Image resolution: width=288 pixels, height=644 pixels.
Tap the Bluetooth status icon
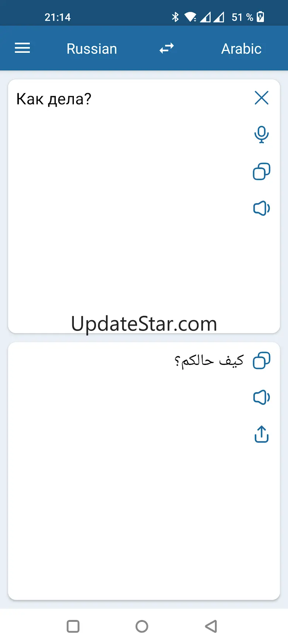pos(175,17)
